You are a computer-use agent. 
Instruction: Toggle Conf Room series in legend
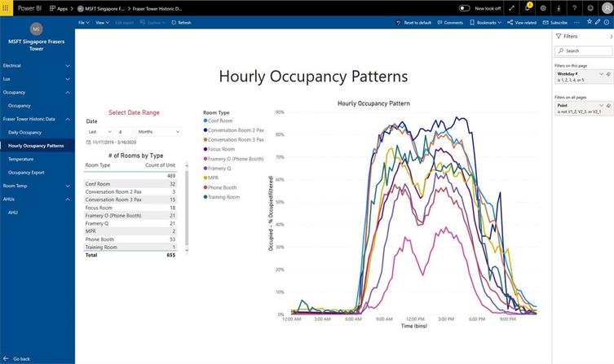[x=219, y=121]
